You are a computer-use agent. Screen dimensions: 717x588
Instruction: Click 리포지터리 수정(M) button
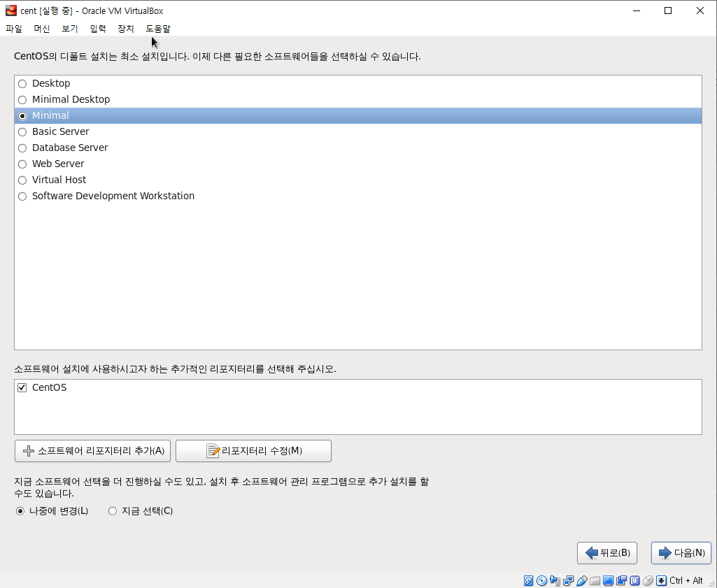(253, 451)
